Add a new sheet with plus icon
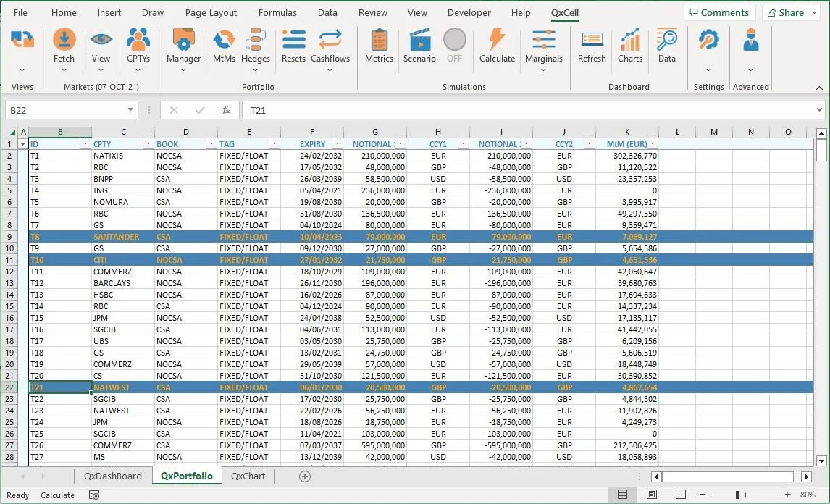830x504 pixels. (305, 476)
